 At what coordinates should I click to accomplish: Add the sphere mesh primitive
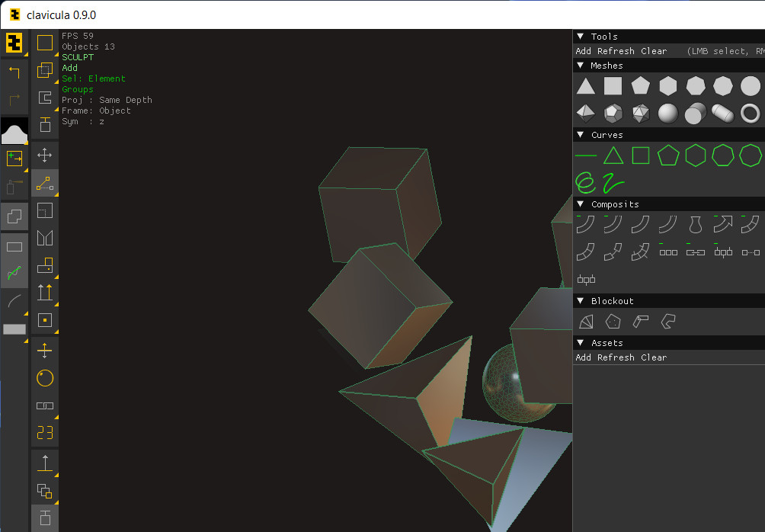pos(668,114)
